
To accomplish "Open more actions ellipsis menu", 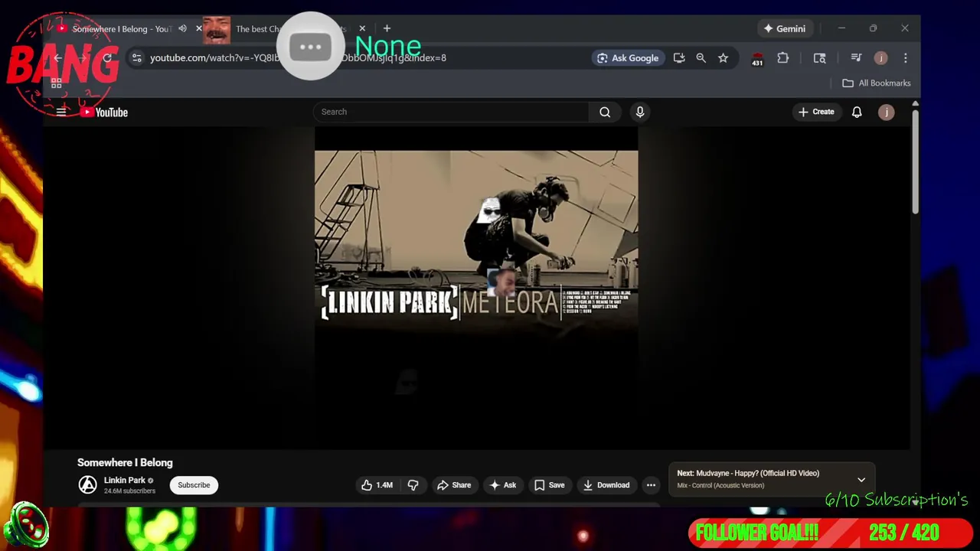I will coord(651,485).
